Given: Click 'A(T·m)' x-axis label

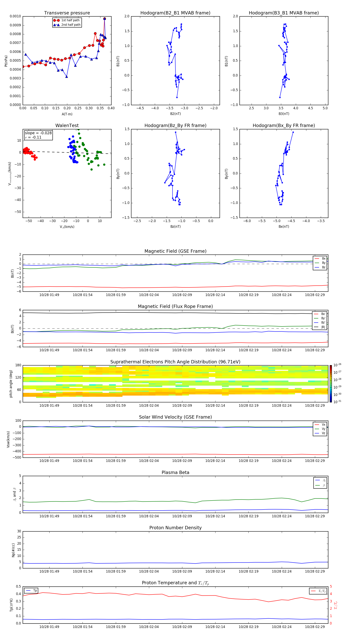Looking at the screenshot, I should [67, 114].
